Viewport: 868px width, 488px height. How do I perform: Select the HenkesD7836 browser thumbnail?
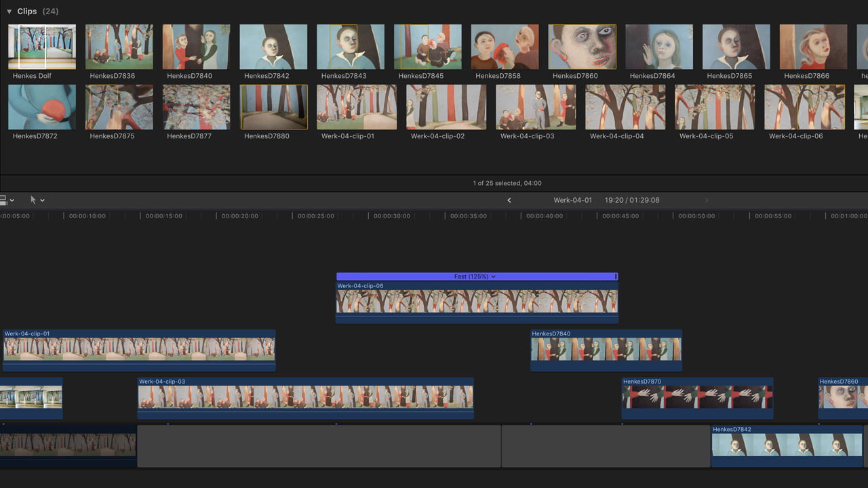119,47
